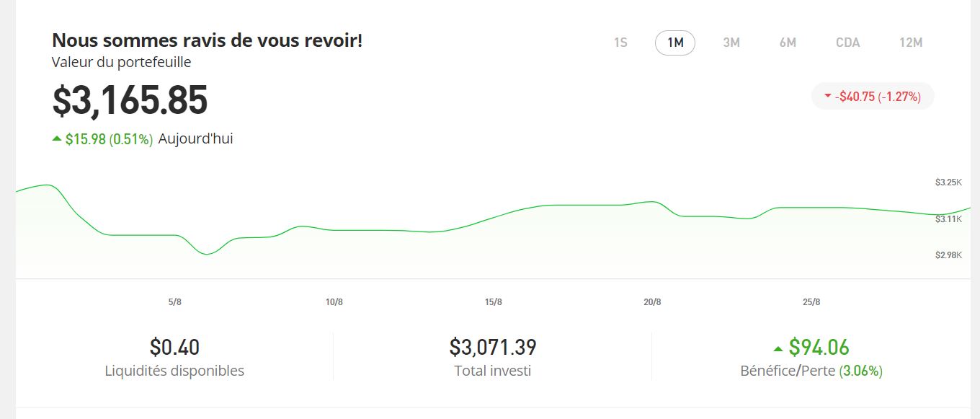Image resolution: width=980 pixels, height=419 pixels.
Task: Click the 15/8 date marker on the chart axis
Action: tap(494, 302)
